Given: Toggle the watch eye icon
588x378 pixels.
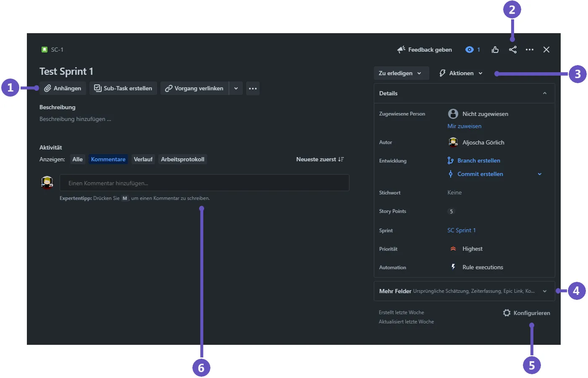Looking at the screenshot, I should pos(469,50).
